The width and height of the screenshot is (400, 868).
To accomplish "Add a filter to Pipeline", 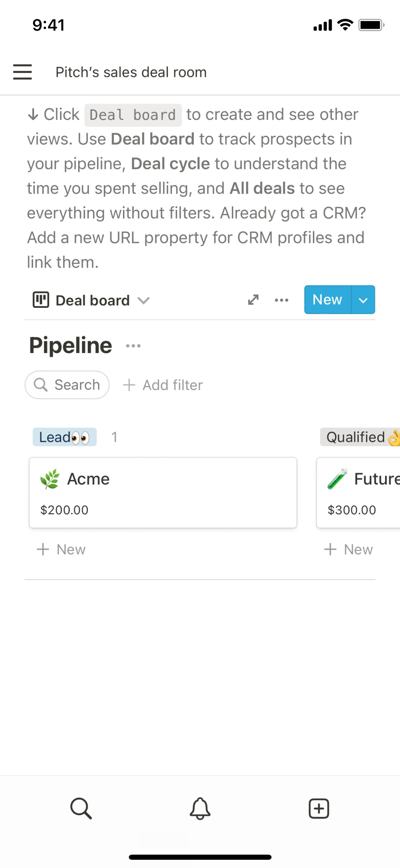I will click(x=163, y=385).
